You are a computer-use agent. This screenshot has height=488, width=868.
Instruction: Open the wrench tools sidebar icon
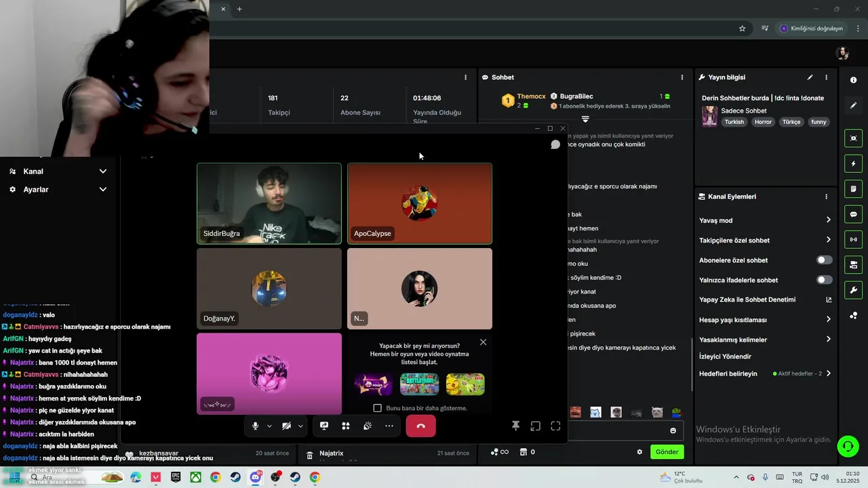click(x=853, y=290)
